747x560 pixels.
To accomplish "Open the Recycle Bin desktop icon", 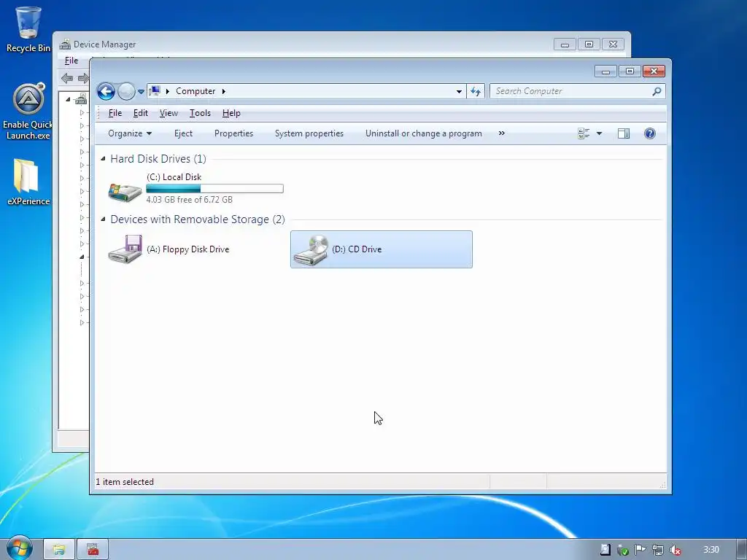I will click(x=28, y=28).
